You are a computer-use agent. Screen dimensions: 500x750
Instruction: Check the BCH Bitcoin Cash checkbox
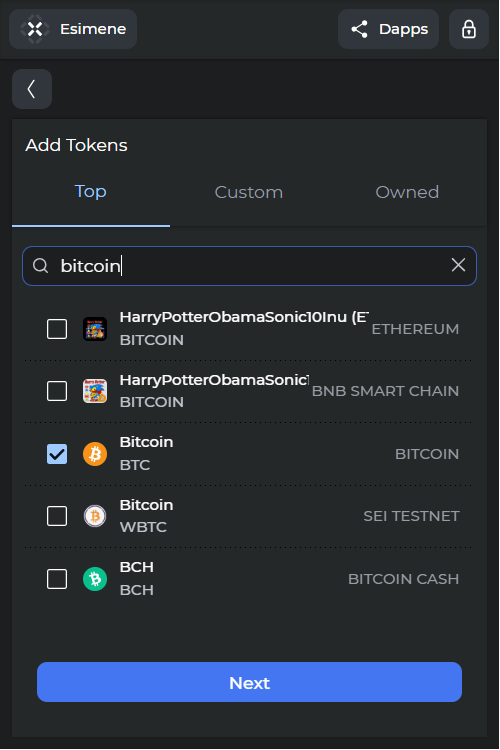click(x=57, y=579)
